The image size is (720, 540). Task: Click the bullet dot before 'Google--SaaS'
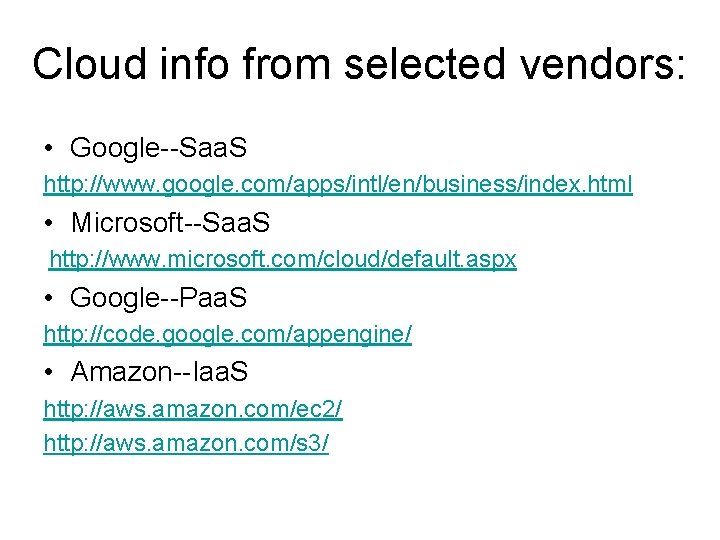point(49,149)
